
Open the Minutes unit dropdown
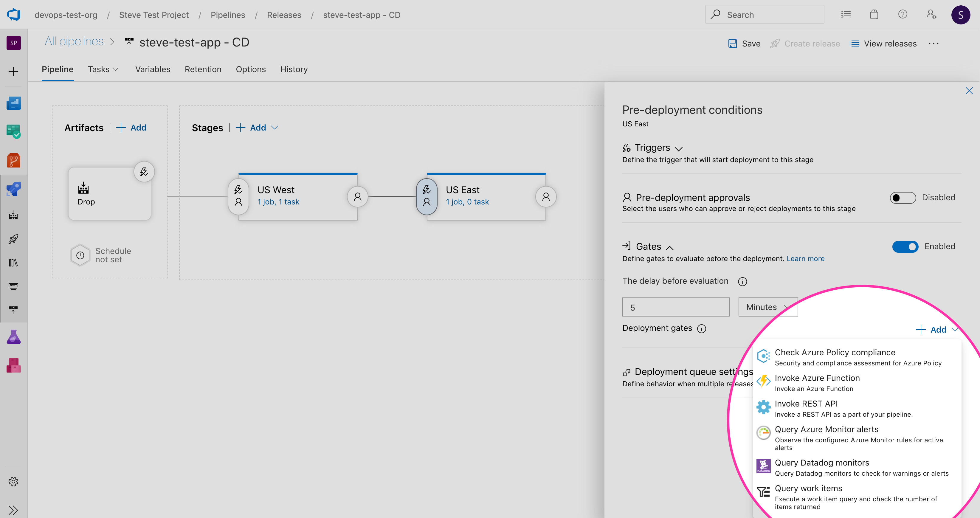[x=768, y=307]
